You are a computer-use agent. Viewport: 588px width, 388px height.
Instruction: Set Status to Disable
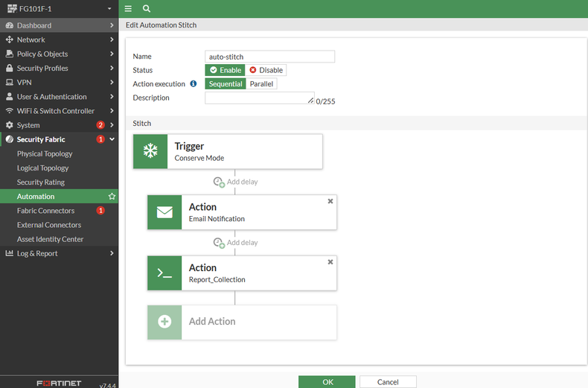tap(266, 70)
